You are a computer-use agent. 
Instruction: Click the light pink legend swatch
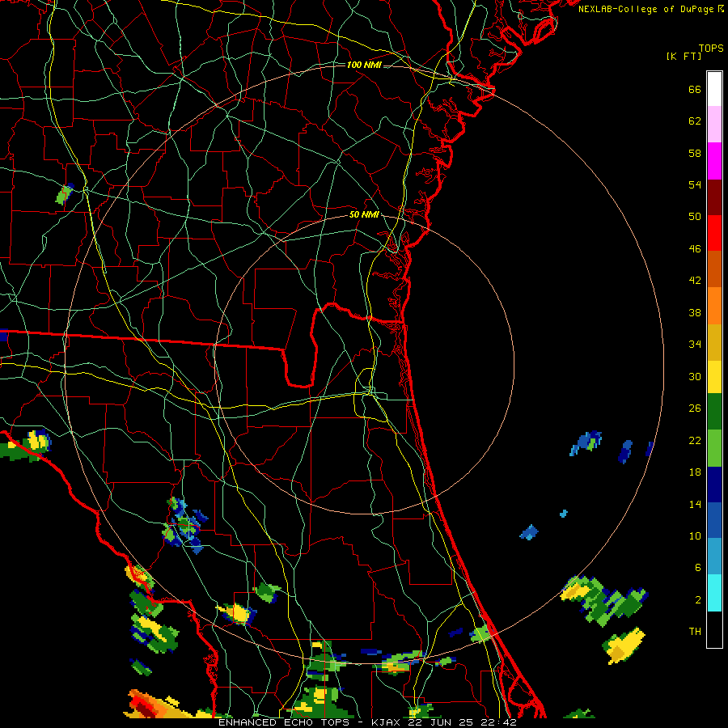pos(714,124)
